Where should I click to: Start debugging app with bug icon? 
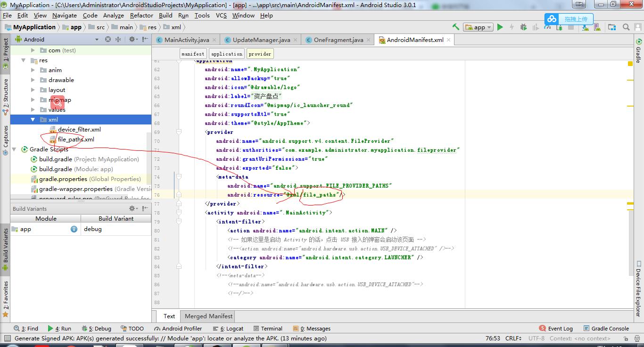point(523,27)
